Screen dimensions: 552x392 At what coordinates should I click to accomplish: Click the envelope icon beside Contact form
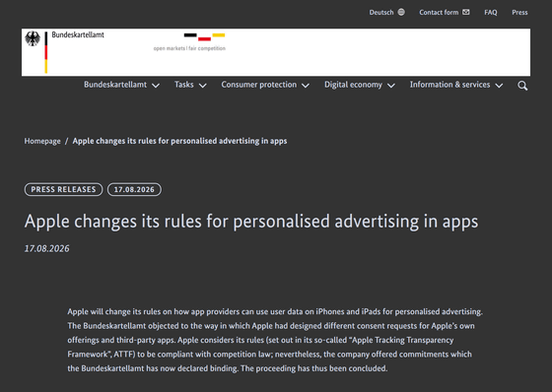click(x=466, y=12)
